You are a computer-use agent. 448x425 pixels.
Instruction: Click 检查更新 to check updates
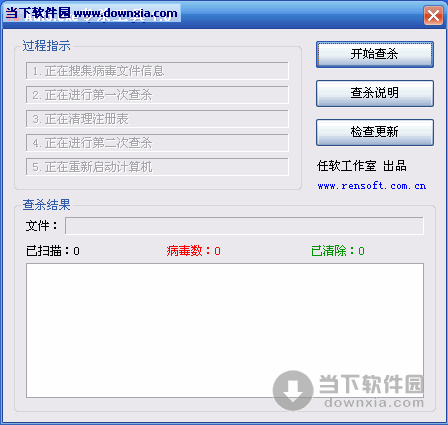pos(375,132)
